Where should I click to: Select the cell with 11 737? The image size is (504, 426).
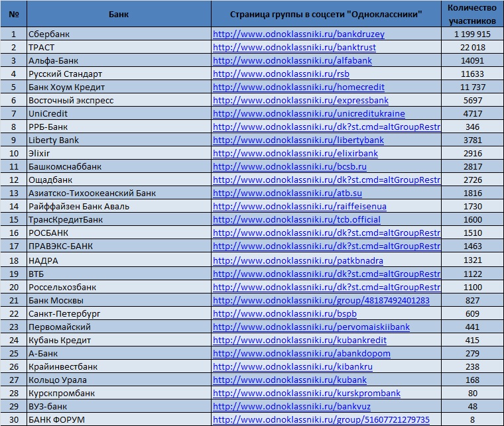click(x=472, y=87)
